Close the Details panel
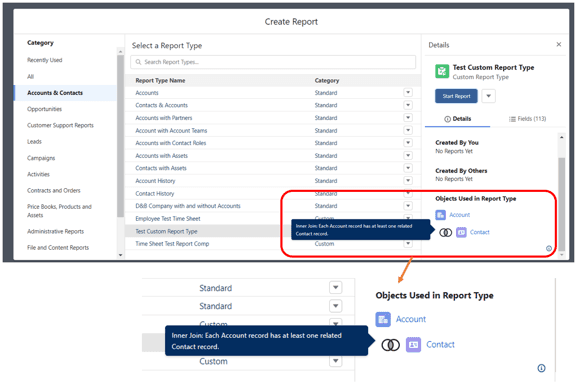 point(558,45)
